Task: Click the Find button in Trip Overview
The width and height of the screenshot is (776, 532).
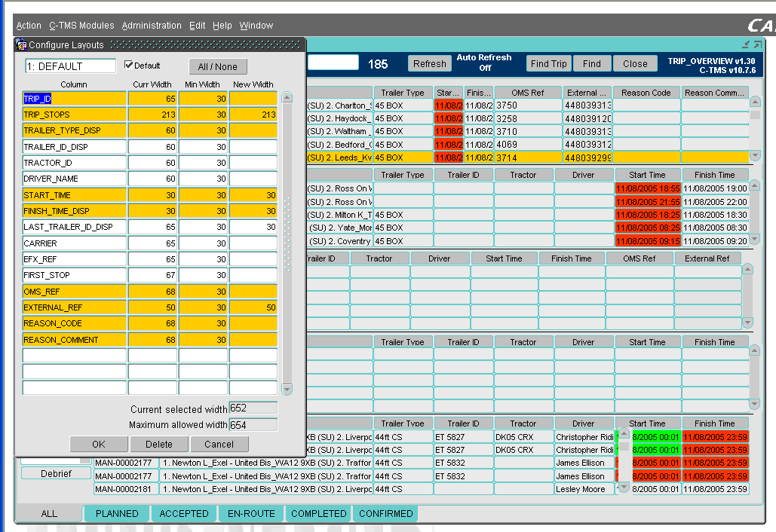Action: (x=592, y=64)
